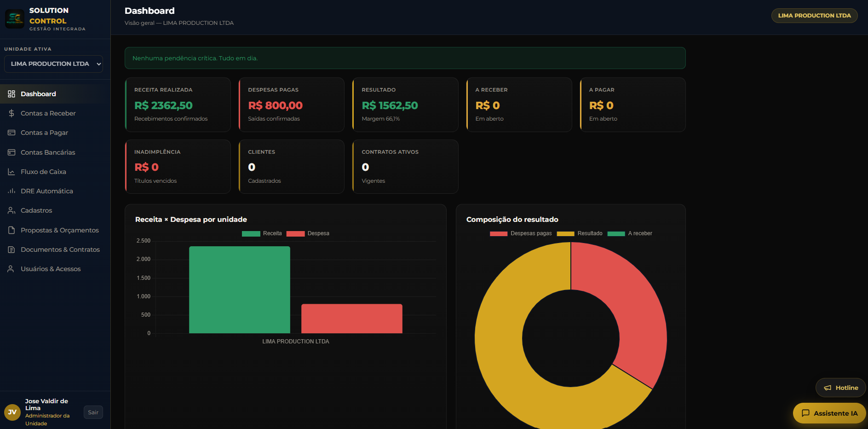This screenshot has height=429, width=868.
Task: Click the line chart icon for Fluxo de Caixa
Action: [11, 172]
